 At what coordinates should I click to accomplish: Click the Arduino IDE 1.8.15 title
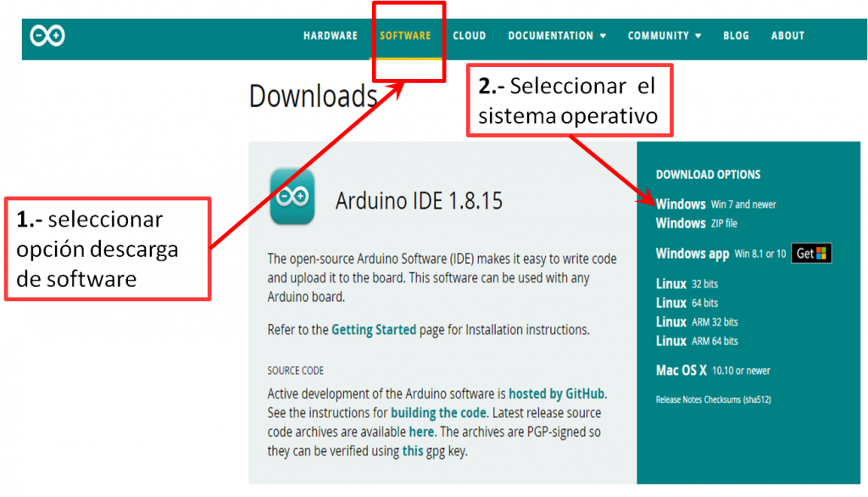[419, 200]
